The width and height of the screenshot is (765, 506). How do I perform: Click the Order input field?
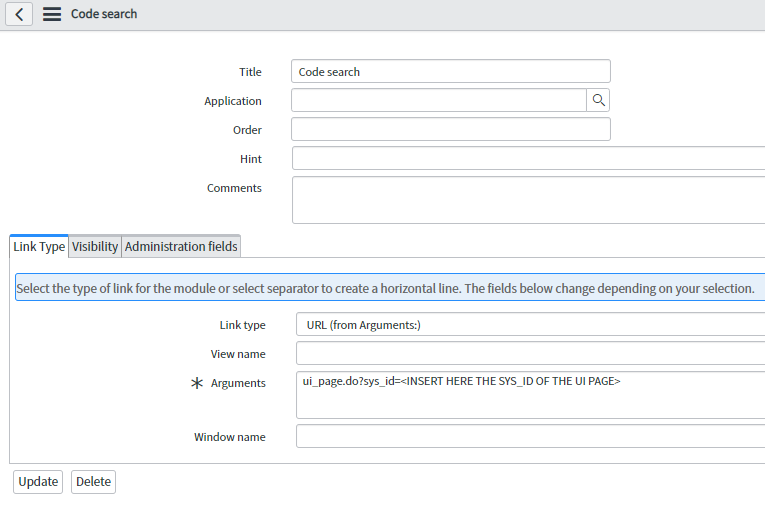tap(451, 129)
